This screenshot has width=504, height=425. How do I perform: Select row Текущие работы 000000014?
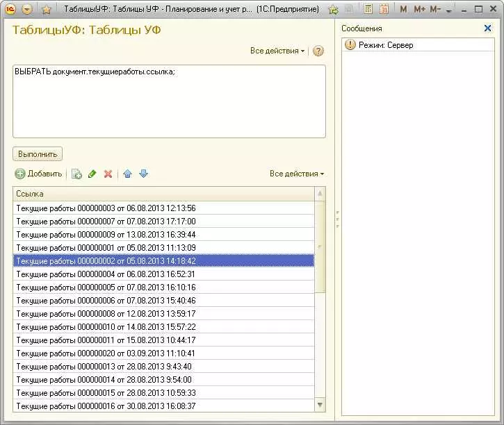click(164, 379)
